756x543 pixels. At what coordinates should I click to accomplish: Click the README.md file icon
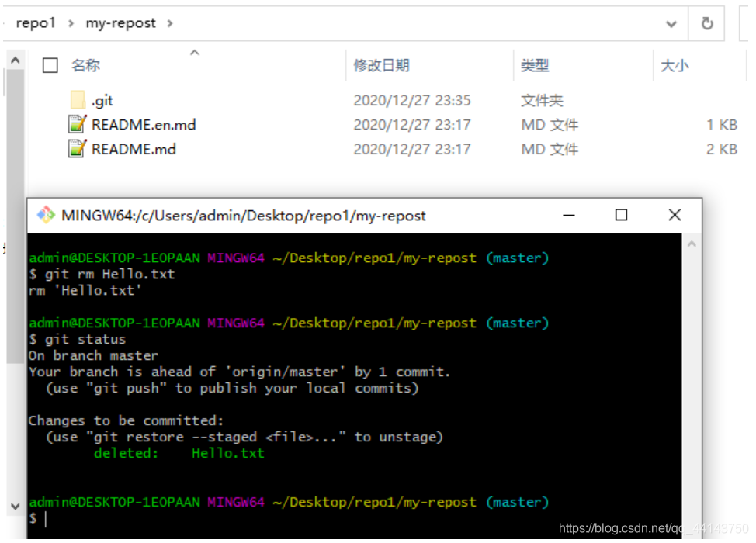click(77, 148)
